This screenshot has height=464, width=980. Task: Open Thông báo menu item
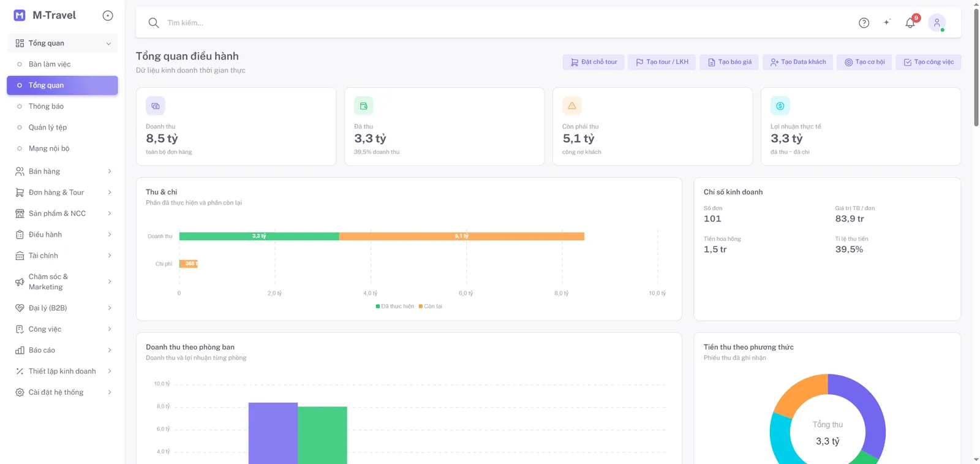(62, 107)
